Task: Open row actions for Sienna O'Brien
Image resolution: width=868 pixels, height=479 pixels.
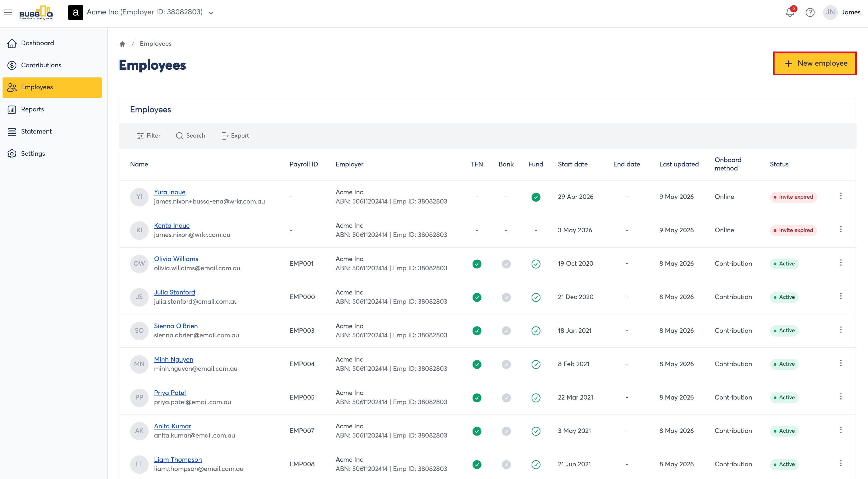Action: point(841,330)
